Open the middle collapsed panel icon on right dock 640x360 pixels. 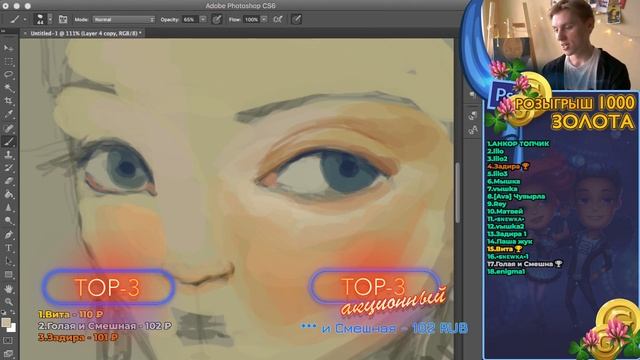473,116
